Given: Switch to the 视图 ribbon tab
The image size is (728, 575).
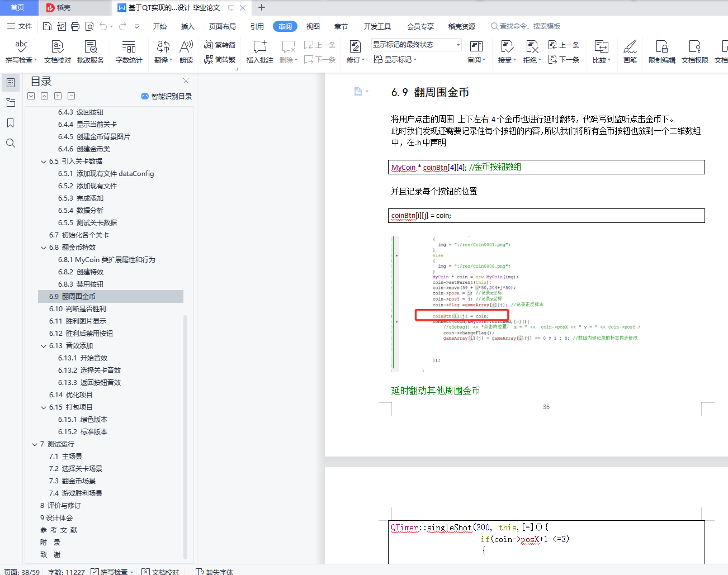Looking at the screenshot, I should point(313,26).
